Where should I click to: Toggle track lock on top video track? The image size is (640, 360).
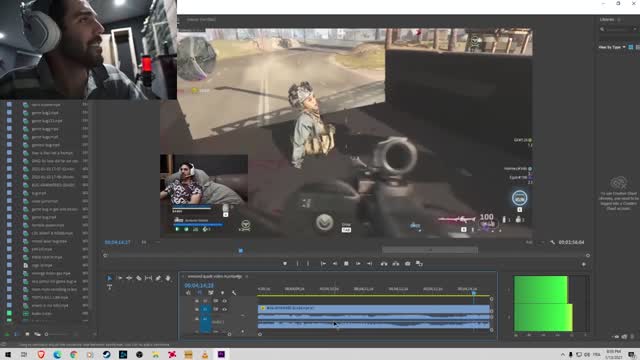197,301
